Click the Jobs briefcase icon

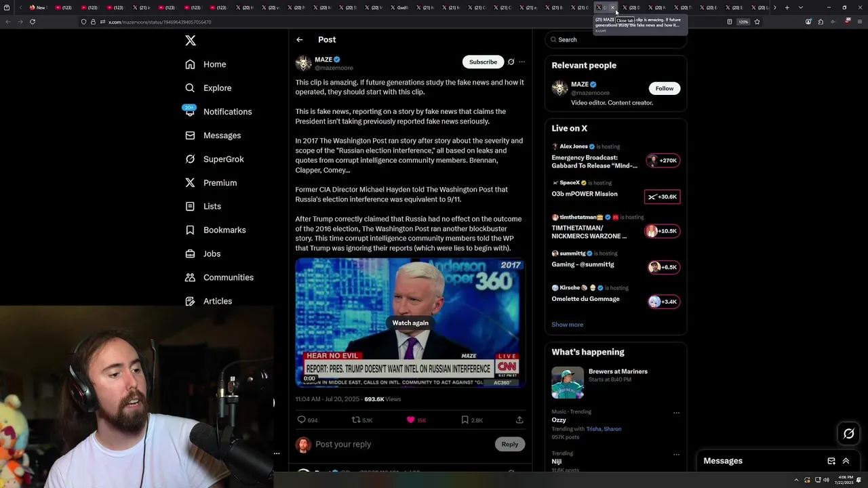pyautogui.click(x=191, y=253)
